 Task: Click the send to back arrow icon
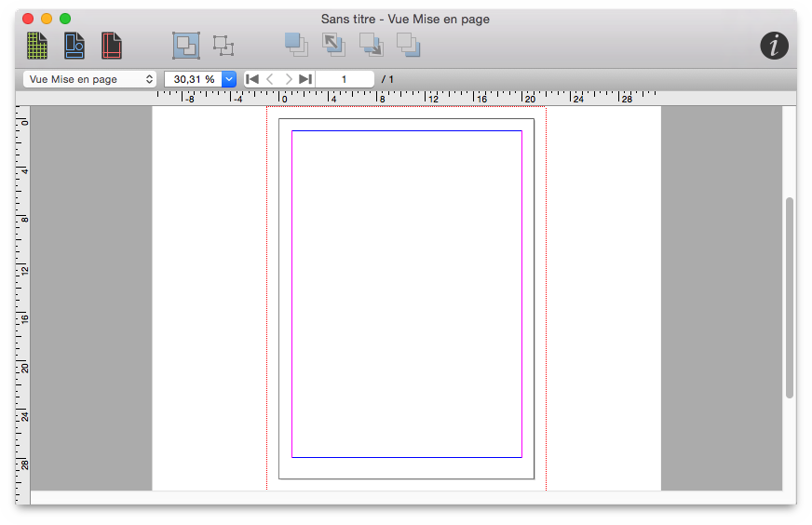tap(371, 45)
